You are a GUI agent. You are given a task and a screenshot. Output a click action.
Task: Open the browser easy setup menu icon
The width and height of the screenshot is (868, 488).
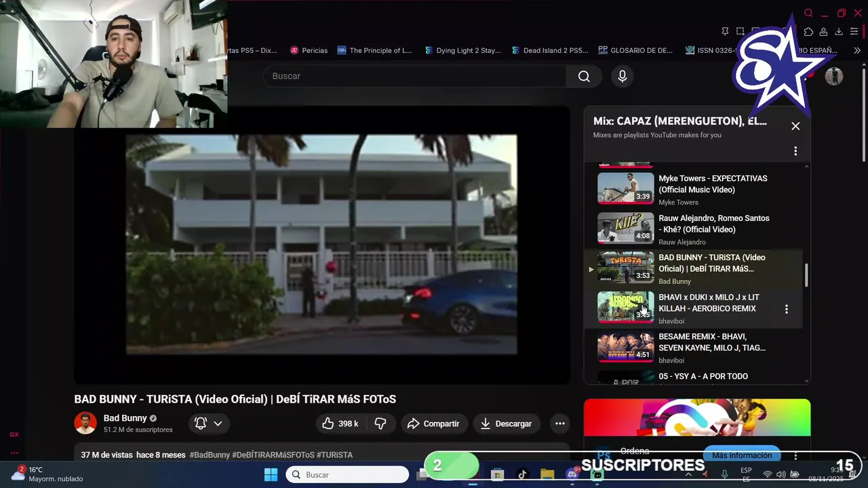pyautogui.click(x=854, y=31)
